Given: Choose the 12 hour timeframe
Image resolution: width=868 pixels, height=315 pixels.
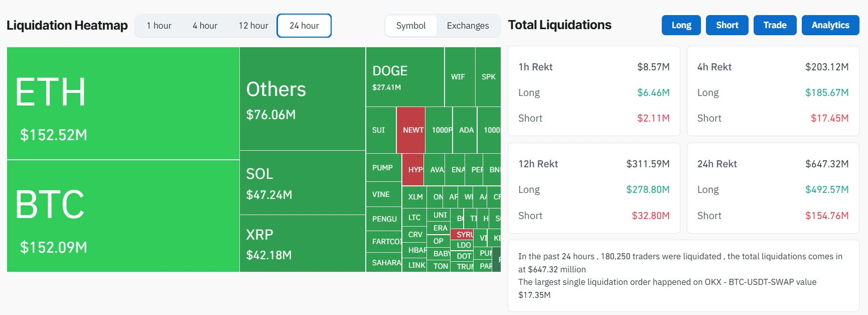Looking at the screenshot, I should click(253, 26).
